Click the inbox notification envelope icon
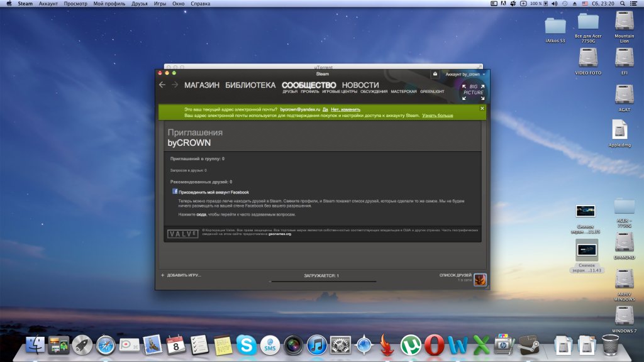The height and width of the screenshot is (362, 644). coord(435,74)
